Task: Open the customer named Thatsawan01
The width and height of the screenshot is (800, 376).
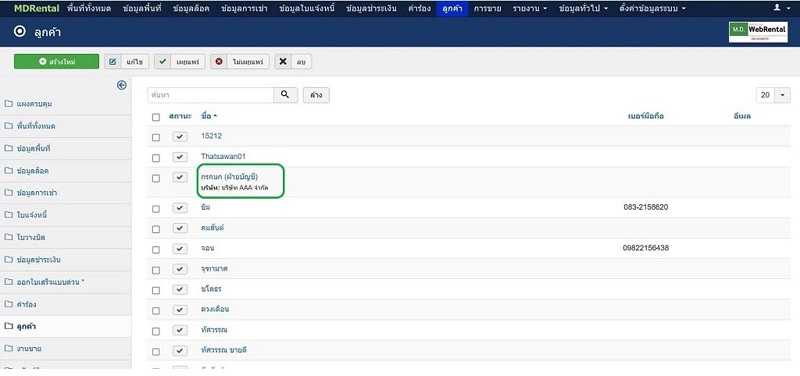Action: pos(223,157)
